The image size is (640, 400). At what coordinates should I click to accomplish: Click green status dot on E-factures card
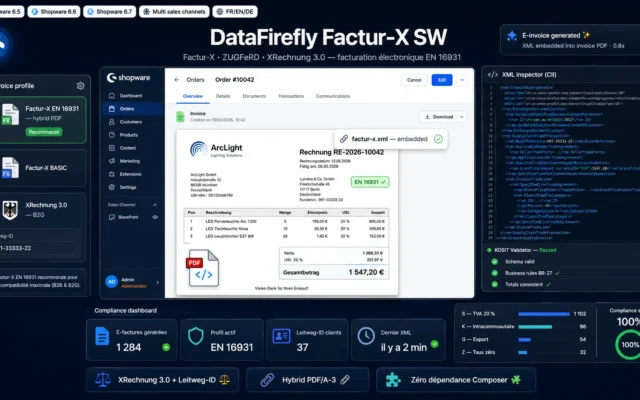(x=166, y=347)
